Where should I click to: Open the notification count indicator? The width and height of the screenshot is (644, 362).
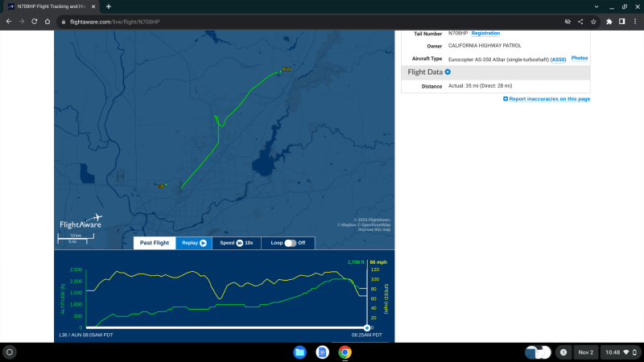pos(563,352)
